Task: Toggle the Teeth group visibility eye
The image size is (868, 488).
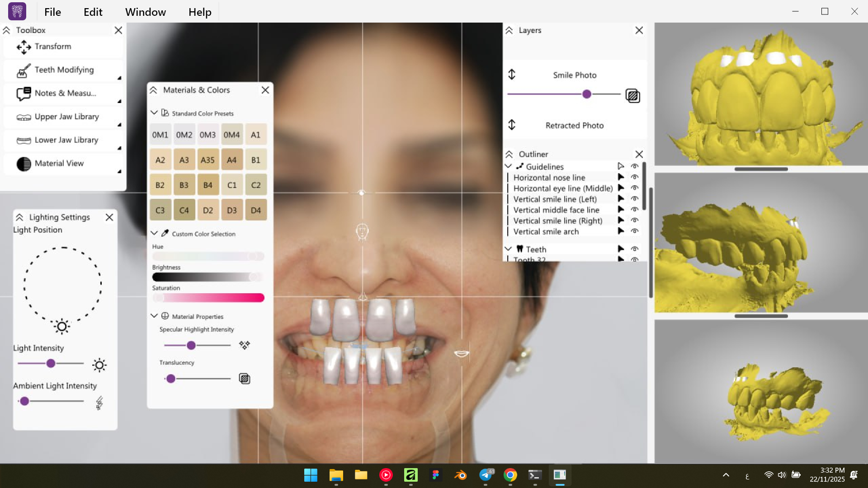Action: click(x=635, y=249)
